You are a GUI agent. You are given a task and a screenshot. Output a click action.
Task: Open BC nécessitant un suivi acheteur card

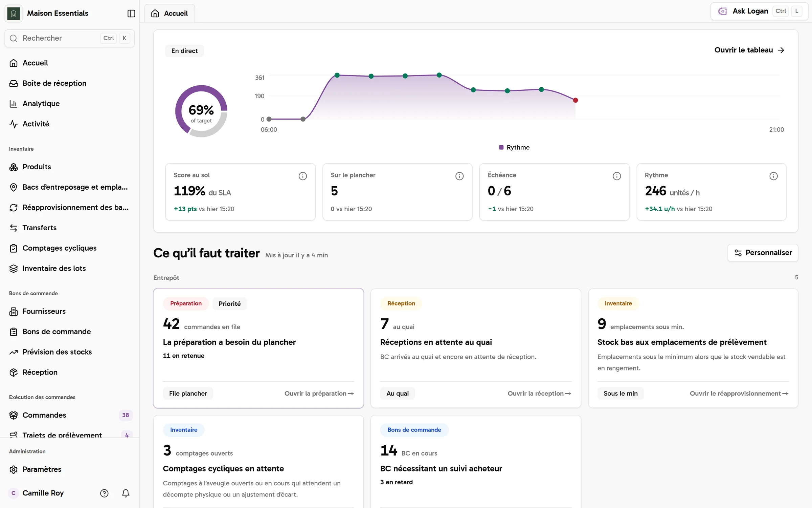click(476, 462)
